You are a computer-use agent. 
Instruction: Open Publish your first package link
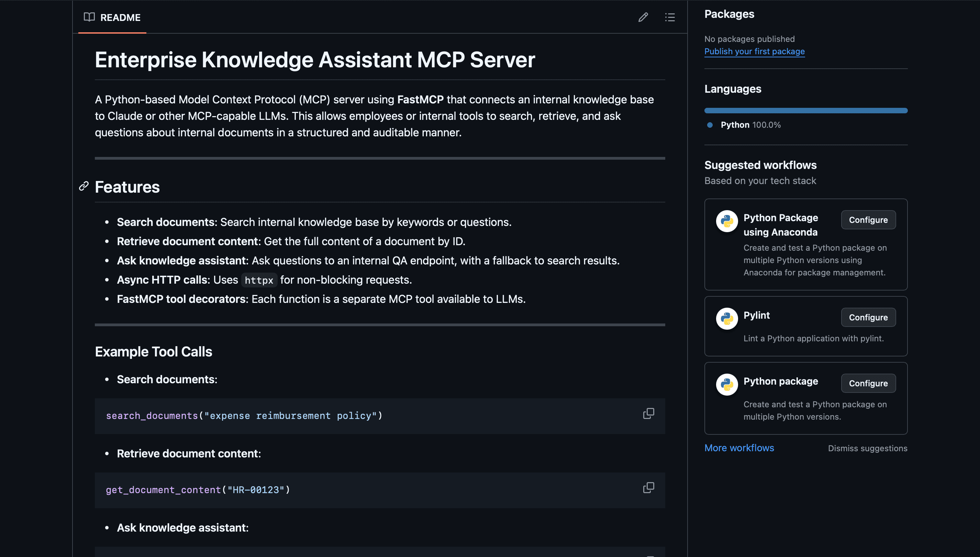(x=755, y=51)
